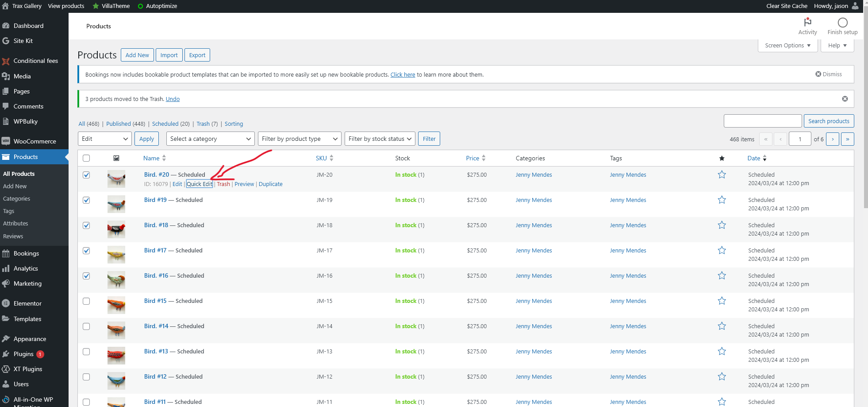Viewport: 868px width, 407px height.
Task: Open Categories submenu under Products
Action: (x=16, y=198)
